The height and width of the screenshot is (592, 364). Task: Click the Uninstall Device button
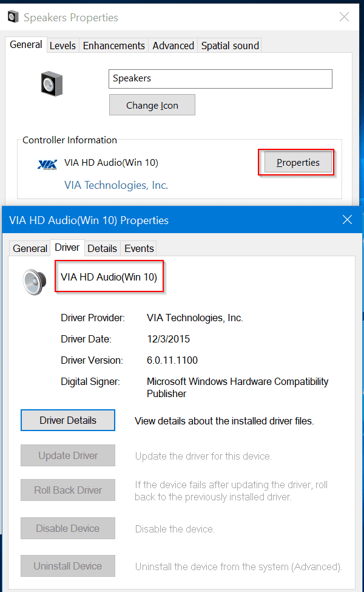[x=68, y=566]
